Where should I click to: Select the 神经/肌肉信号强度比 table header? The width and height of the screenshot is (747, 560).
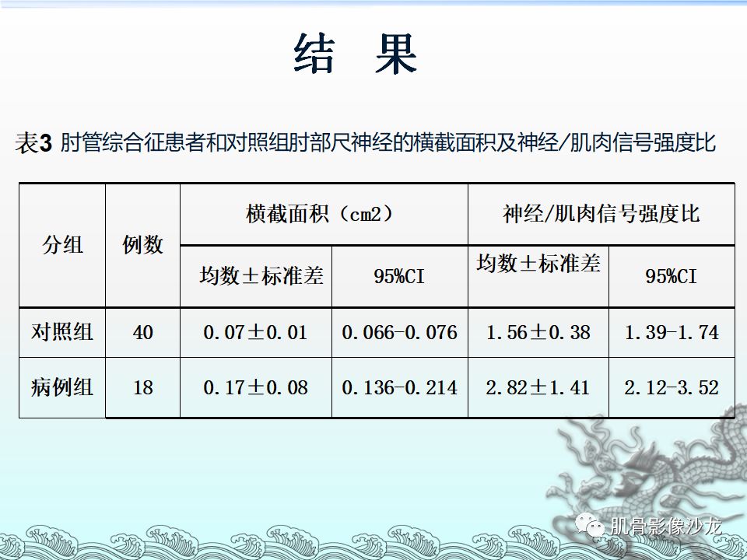click(x=601, y=215)
